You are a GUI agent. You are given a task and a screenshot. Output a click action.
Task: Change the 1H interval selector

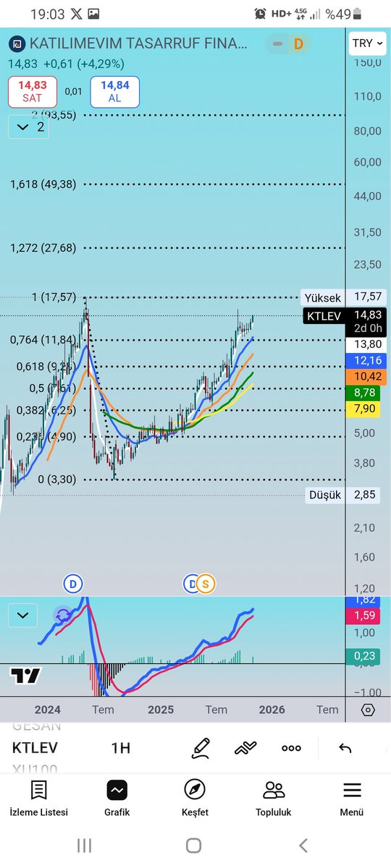[x=121, y=748]
